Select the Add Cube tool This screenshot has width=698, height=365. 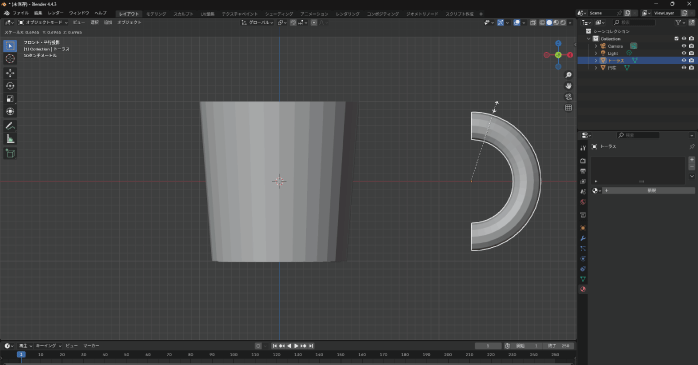pos(10,154)
